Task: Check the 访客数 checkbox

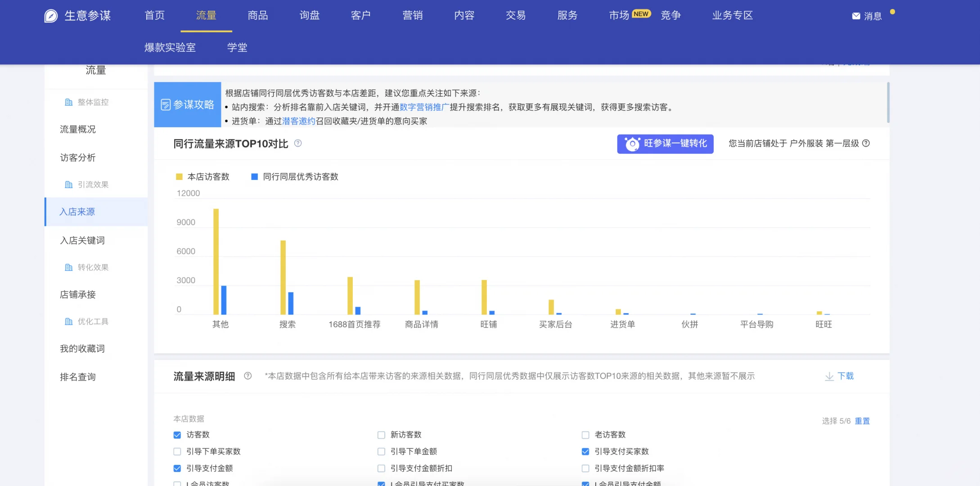Action: (x=177, y=435)
